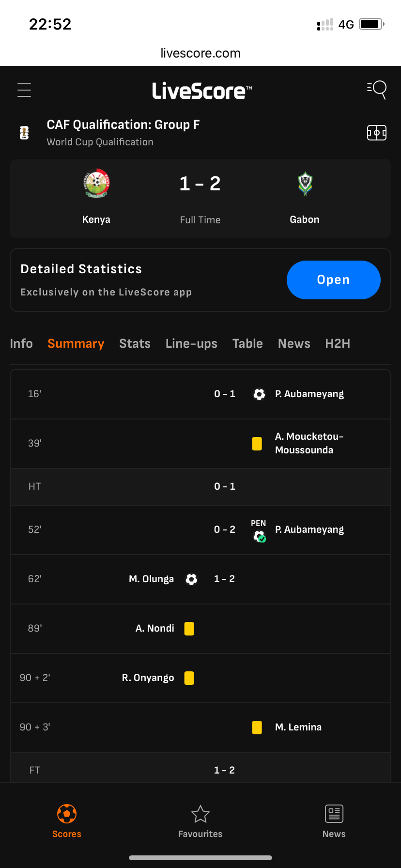
Task: Tap the livescore.com address bar
Action: [x=200, y=53]
